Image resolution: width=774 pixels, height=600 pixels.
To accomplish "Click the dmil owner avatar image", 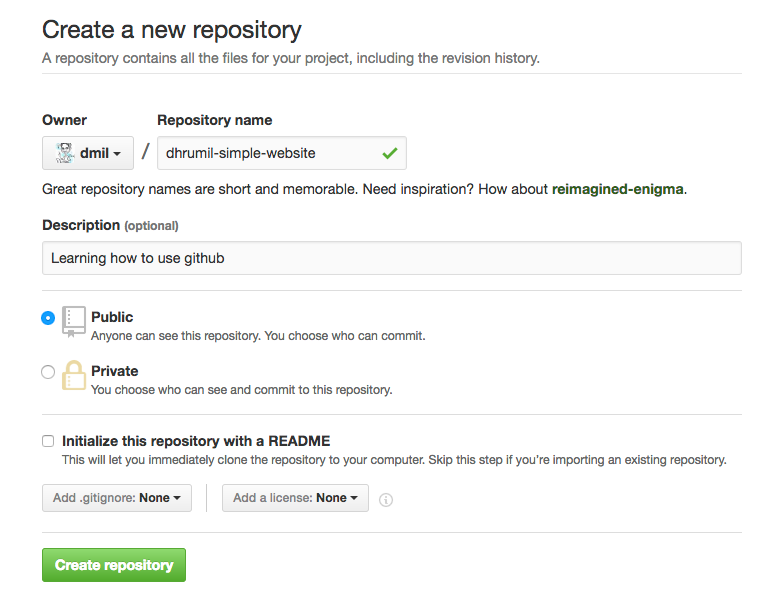I will click(65, 153).
